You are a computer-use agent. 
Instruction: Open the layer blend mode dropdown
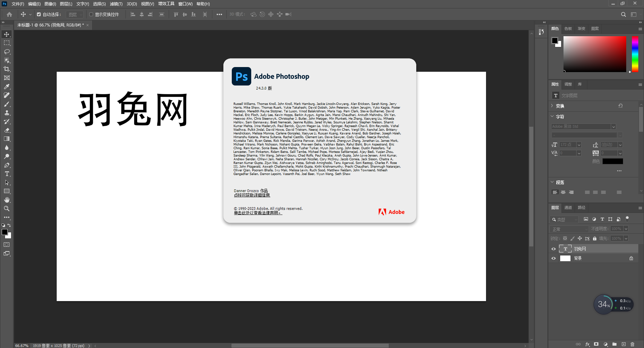coord(569,229)
